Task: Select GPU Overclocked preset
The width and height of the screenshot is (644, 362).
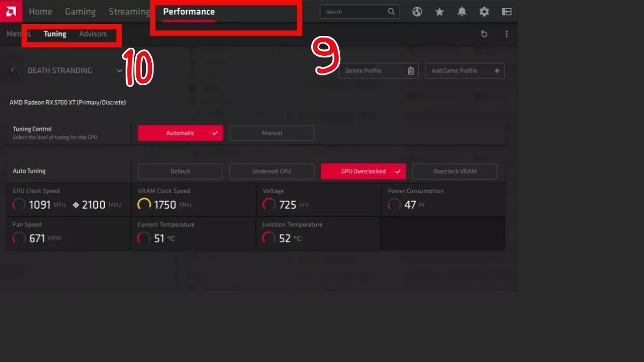Action: [363, 171]
